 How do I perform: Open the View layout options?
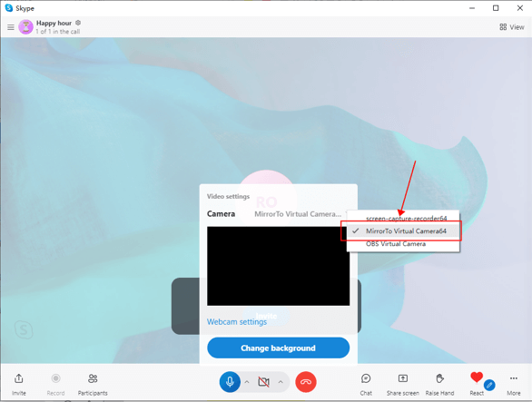[512, 27]
